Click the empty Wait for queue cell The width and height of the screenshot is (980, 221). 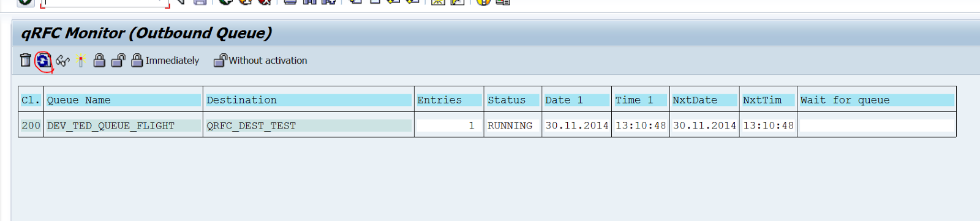876,125
